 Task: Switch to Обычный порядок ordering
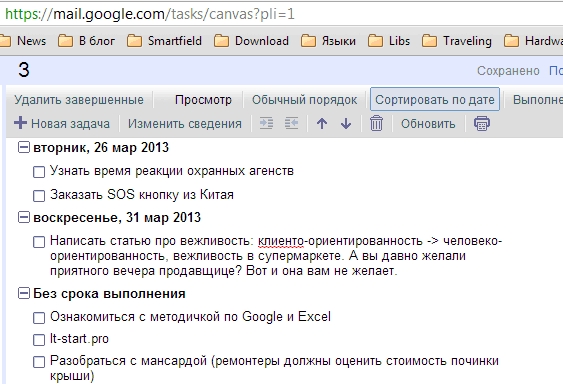coord(304,100)
